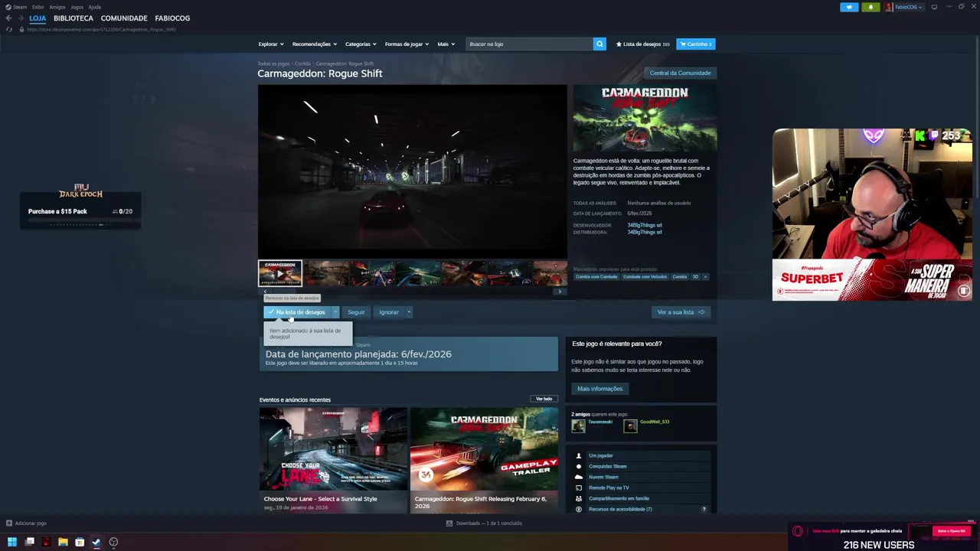
Task: Click the site lock icon beside URL
Action: pyautogui.click(x=21, y=29)
